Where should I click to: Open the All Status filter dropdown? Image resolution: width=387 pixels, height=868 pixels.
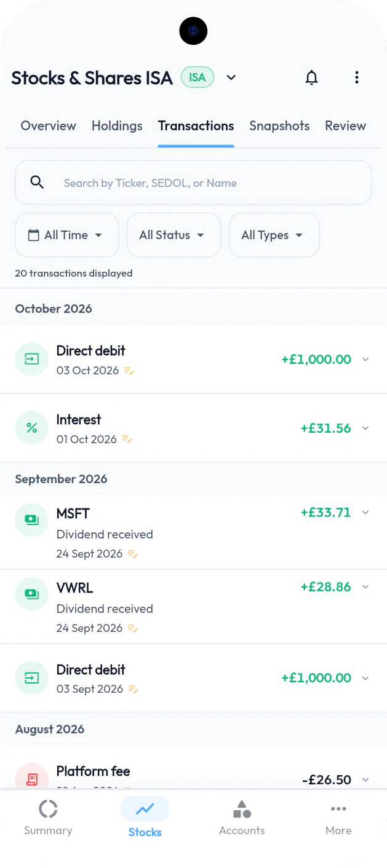174,235
